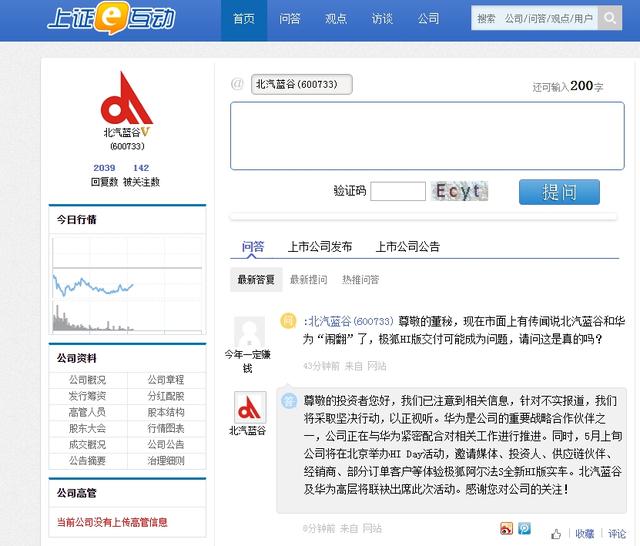The width and height of the screenshot is (640, 546).
Task: Click the 验证码 input field
Action: (398, 191)
